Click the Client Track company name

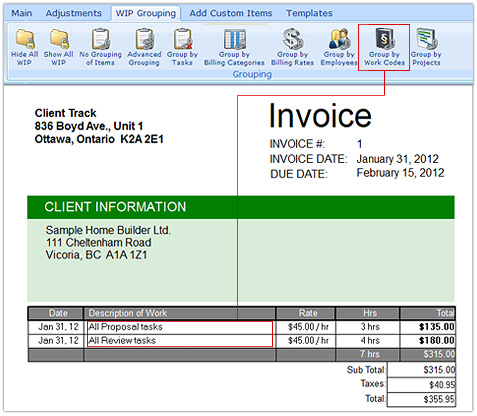point(65,113)
